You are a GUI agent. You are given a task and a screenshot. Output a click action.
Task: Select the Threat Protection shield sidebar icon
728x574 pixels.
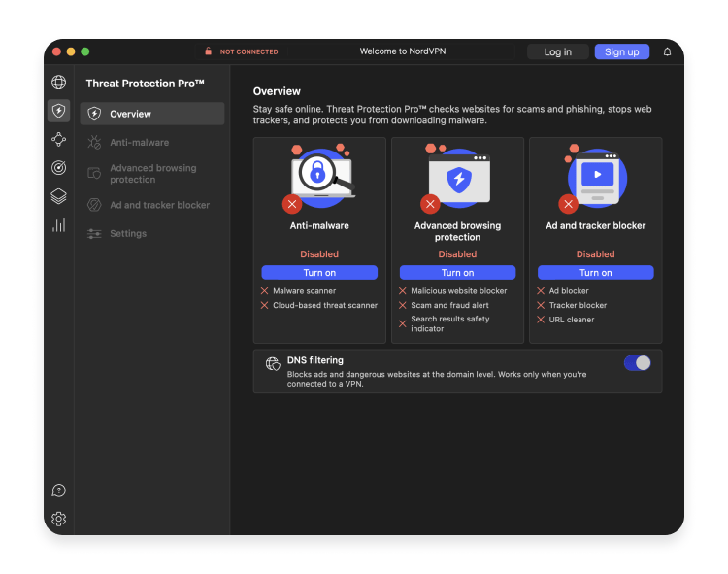[x=59, y=111]
